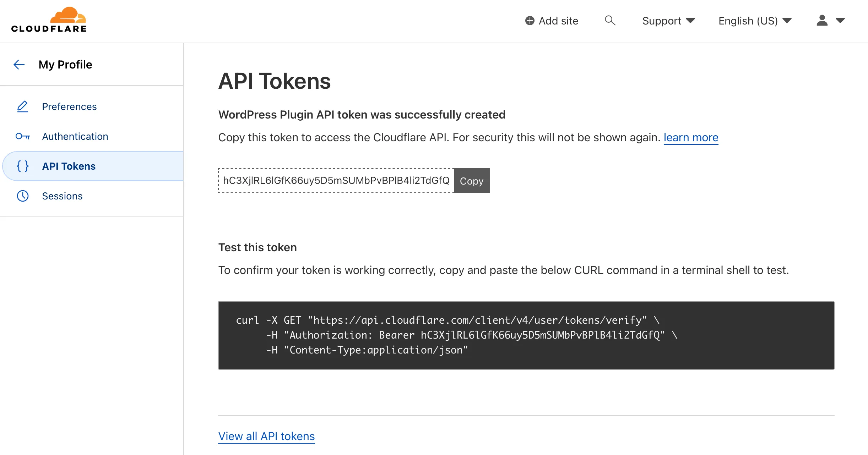Click the Authentication key icon
The image size is (868, 455).
coord(22,136)
